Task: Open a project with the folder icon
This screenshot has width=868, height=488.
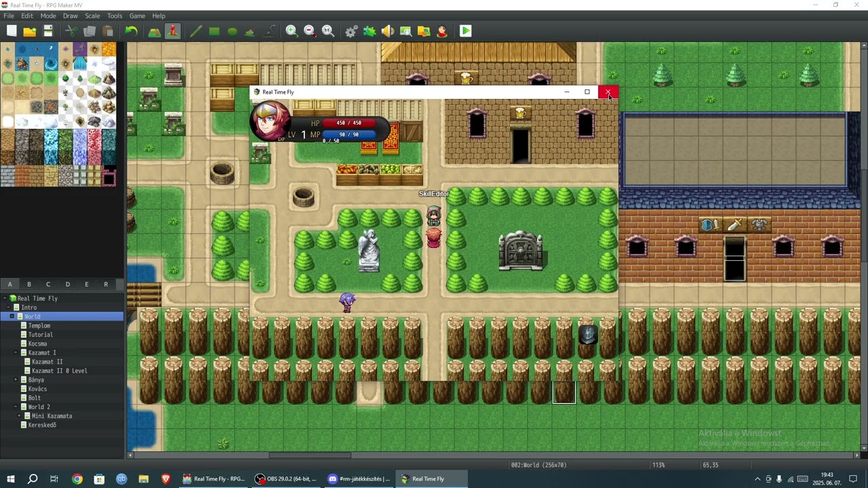Action: click(30, 31)
